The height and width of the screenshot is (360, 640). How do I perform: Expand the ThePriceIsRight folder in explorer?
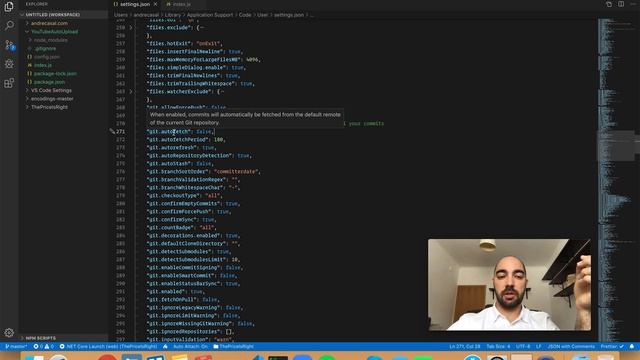(x=49, y=107)
